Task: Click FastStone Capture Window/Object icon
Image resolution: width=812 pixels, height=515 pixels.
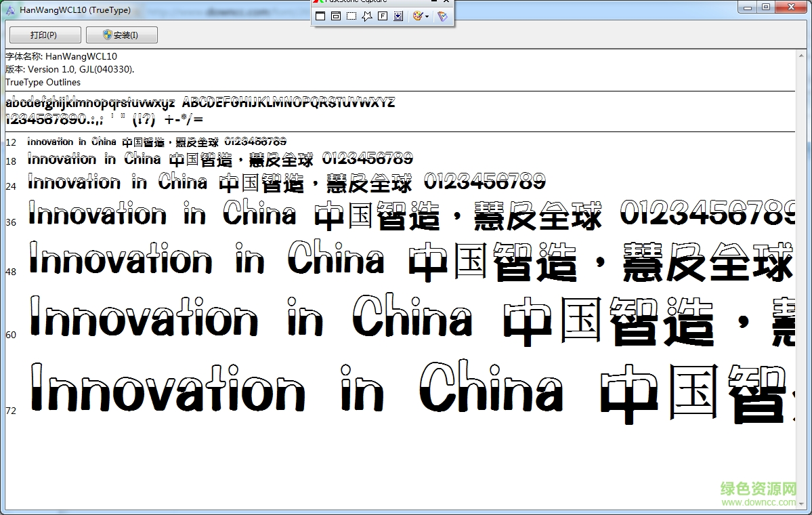Action: click(x=336, y=16)
